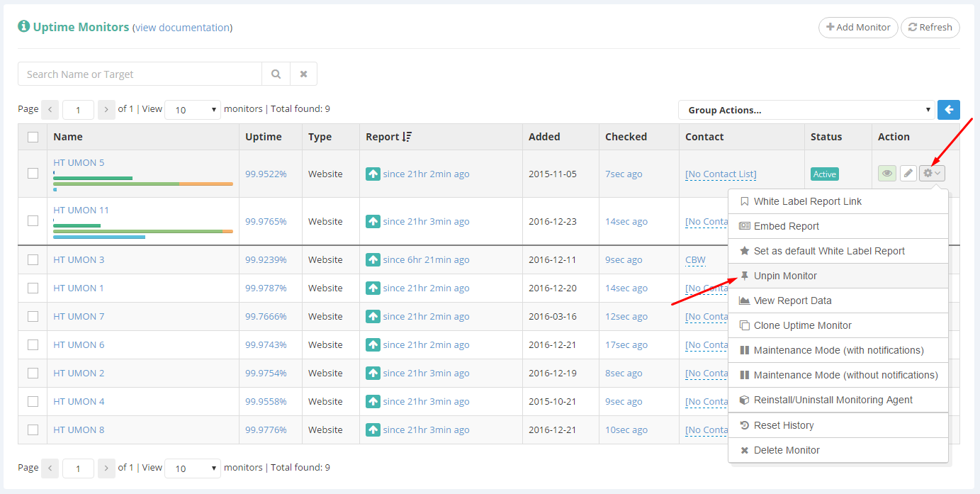Choose Clone Uptime Monitor
980x494 pixels.
pos(838,325)
